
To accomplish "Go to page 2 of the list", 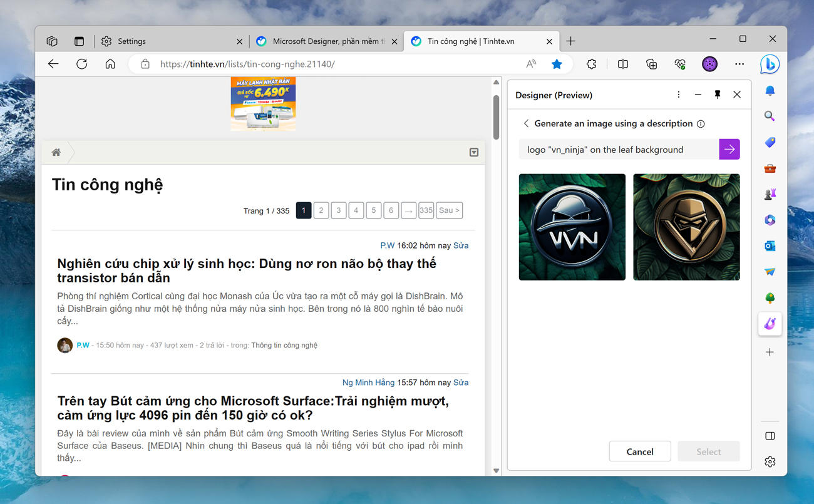I will tap(321, 210).
